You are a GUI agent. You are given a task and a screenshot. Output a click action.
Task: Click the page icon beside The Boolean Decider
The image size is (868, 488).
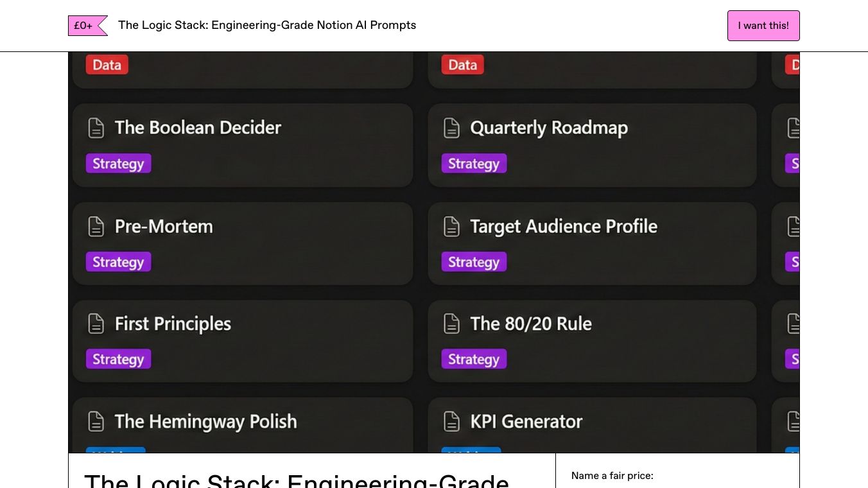pyautogui.click(x=96, y=128)
